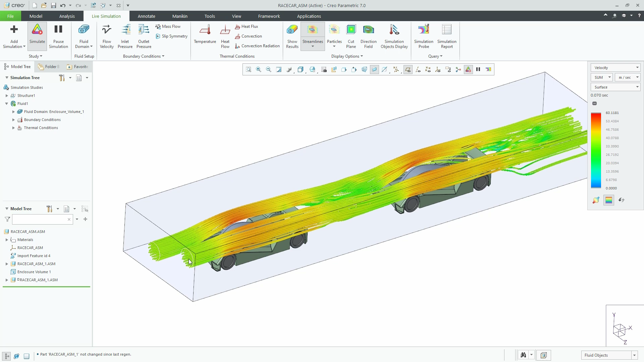The width and height of the screenshot is (644, 362).
Task: Select the Inlet Pressure boundary condition
Action: [x=125, y=36]
